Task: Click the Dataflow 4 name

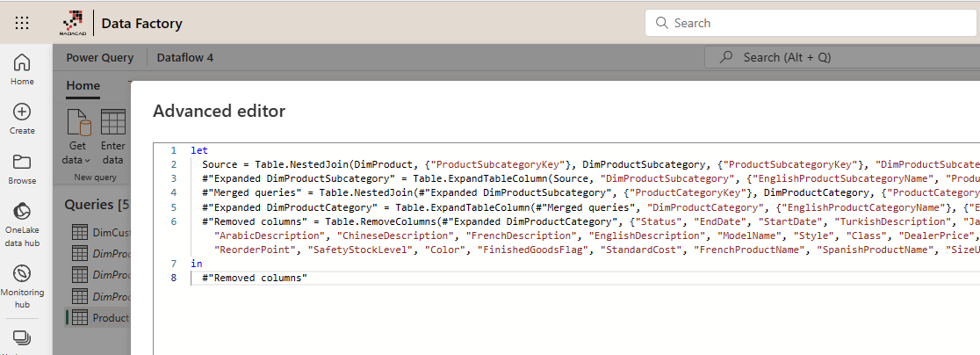Action: pos(184,58)
